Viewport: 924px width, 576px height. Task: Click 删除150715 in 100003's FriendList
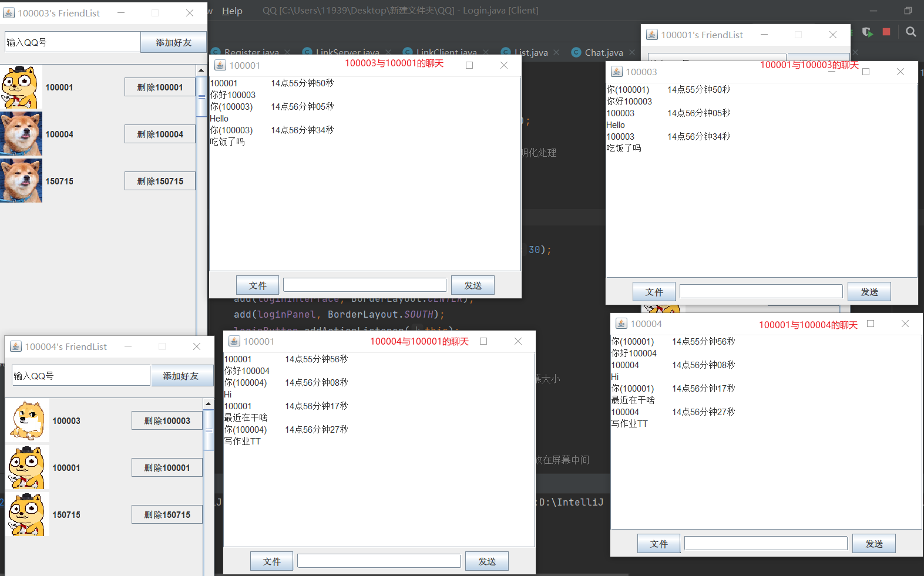[160, 181]
